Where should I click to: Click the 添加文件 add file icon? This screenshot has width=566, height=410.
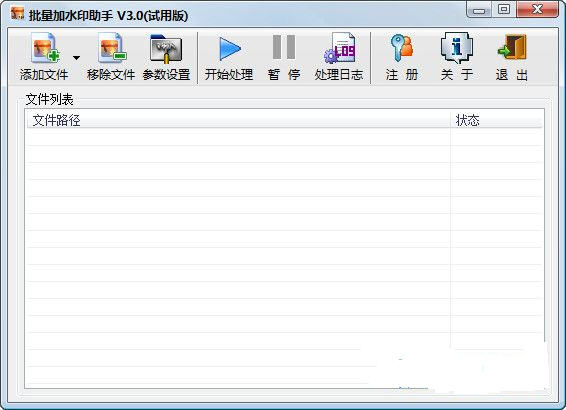(45, 47)
